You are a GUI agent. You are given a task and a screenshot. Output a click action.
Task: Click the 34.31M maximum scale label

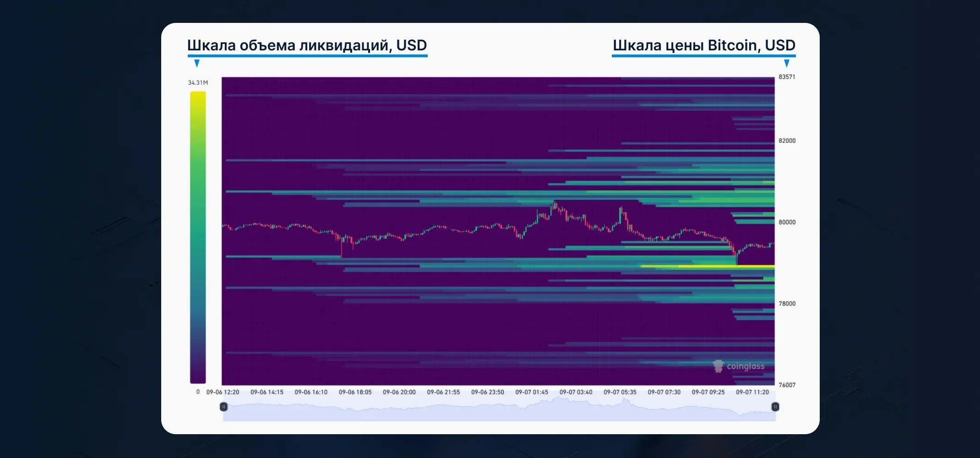point(198,83)
